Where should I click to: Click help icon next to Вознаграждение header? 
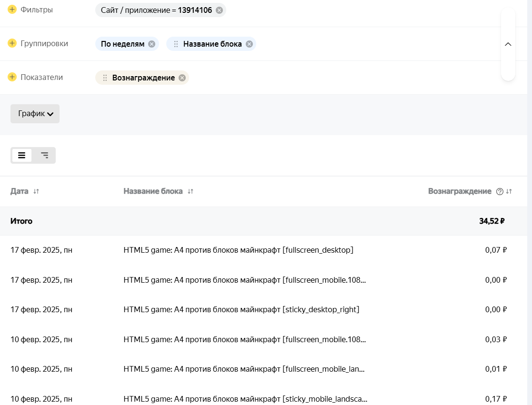pyautogui.click(x=500, y=191)
